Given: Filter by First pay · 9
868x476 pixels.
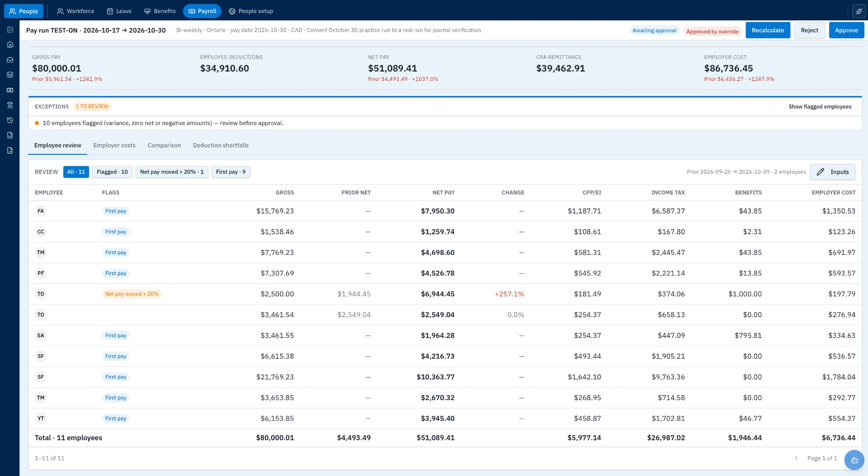Looking at the screenshot, I should click(231, 172).
